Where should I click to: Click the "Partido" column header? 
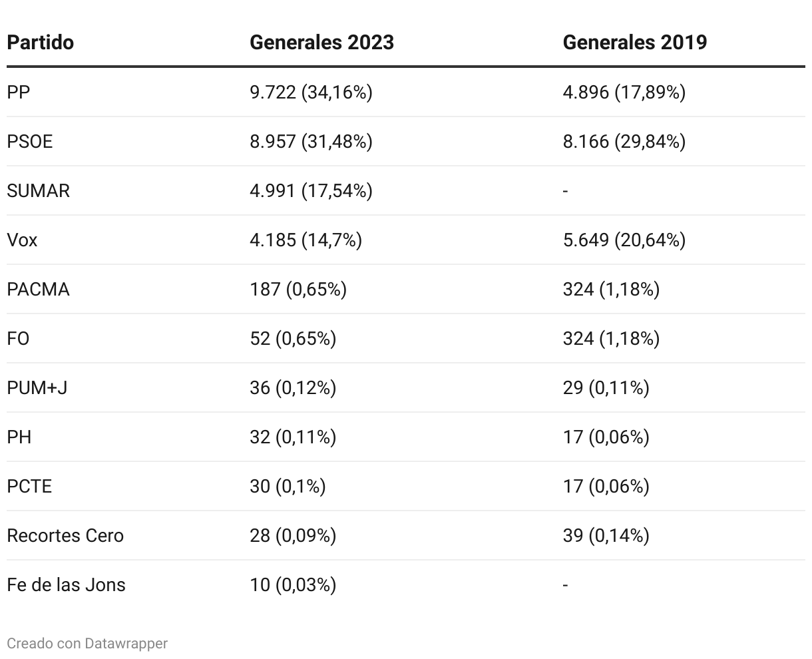[x=40, y=43]
